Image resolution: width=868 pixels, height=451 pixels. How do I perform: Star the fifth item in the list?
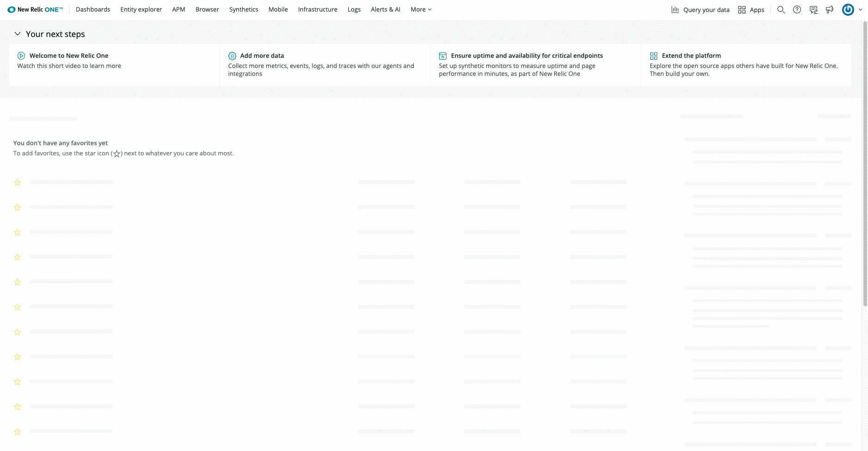[x=17, y=282]
